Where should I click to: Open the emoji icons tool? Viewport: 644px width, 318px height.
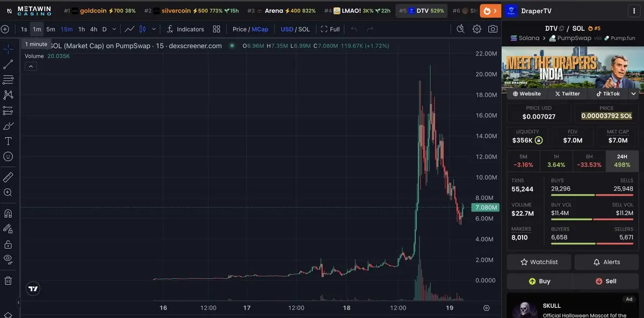click(8, 156)
